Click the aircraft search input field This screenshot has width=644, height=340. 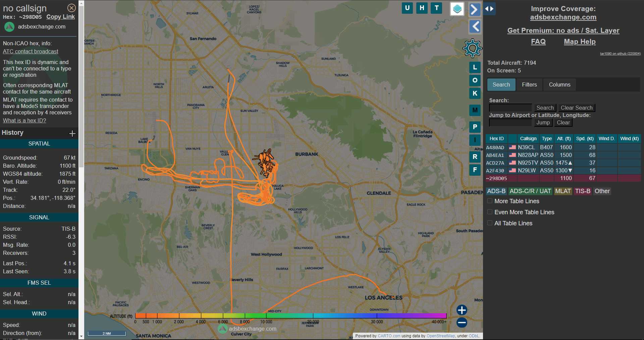(511, 108)
